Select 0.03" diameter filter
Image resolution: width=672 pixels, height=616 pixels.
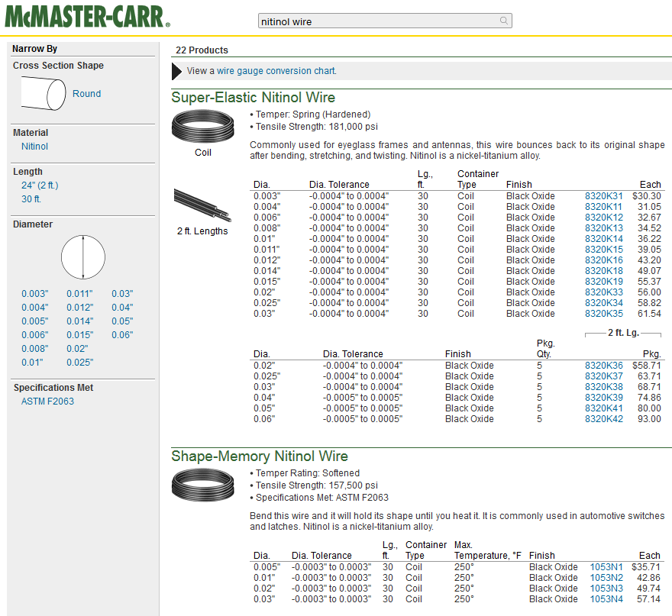point(123,294)
